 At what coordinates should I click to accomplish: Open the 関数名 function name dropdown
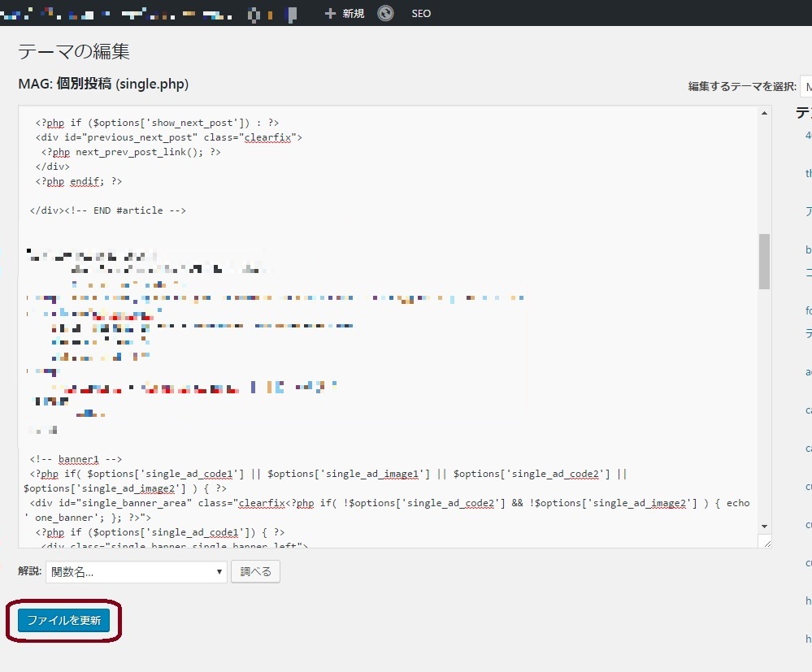click(137, 571)
